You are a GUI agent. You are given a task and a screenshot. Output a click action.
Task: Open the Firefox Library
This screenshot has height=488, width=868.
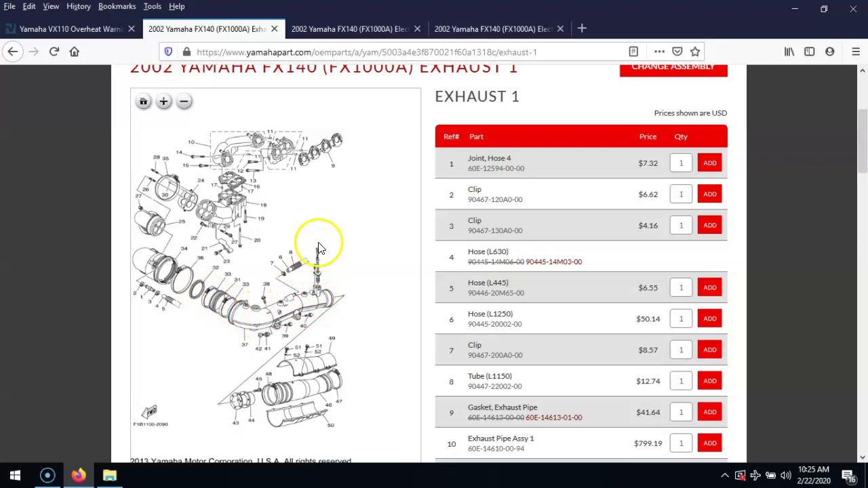789,52
